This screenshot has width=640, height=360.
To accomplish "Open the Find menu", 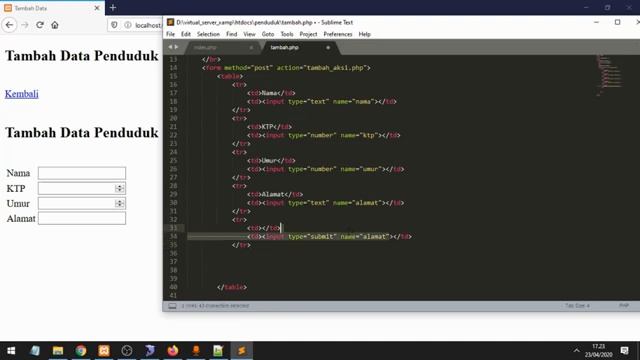I will coord(231,34).
